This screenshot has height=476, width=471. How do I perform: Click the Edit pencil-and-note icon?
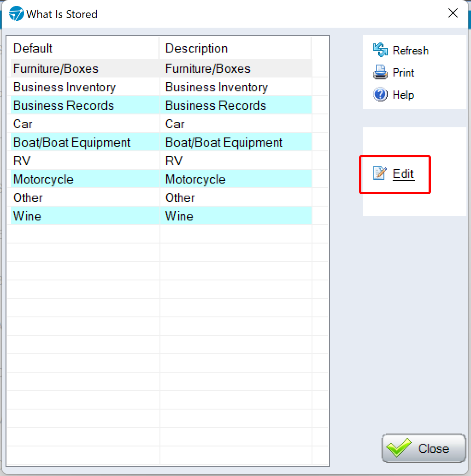(x=380, y=173)
